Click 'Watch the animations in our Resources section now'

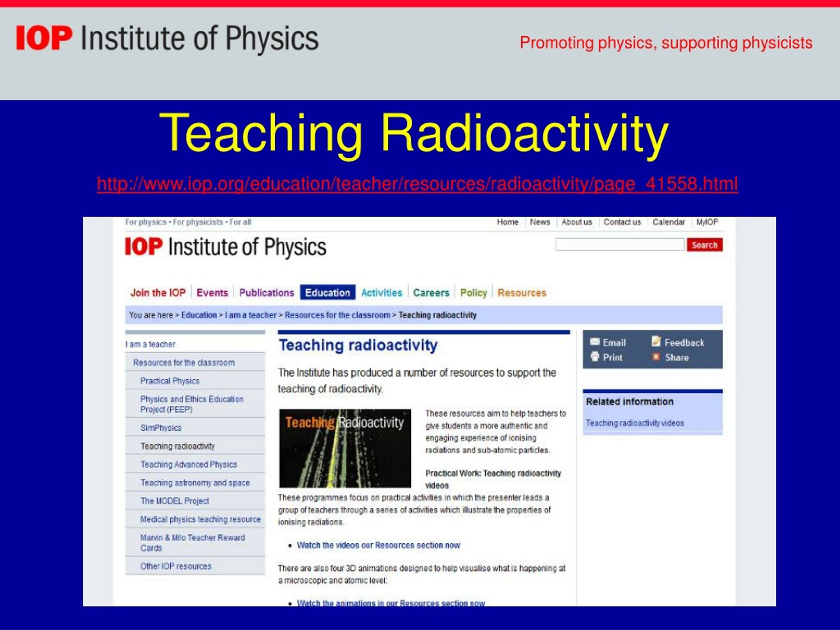[x=391, y=603]
